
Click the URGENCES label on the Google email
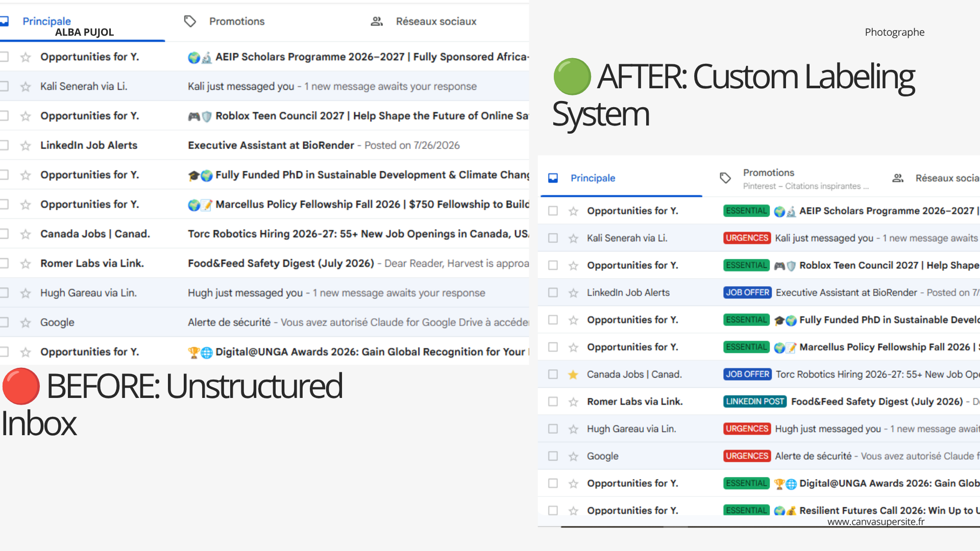tap(747, 456)
